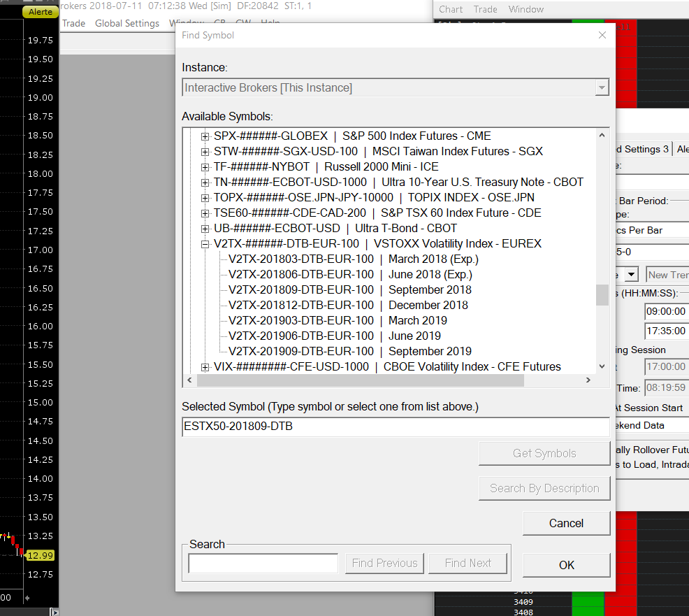
Task: Select V2TX-201812-DTB-EUR-100 December 2018
Action: click(x=348, y=305)
